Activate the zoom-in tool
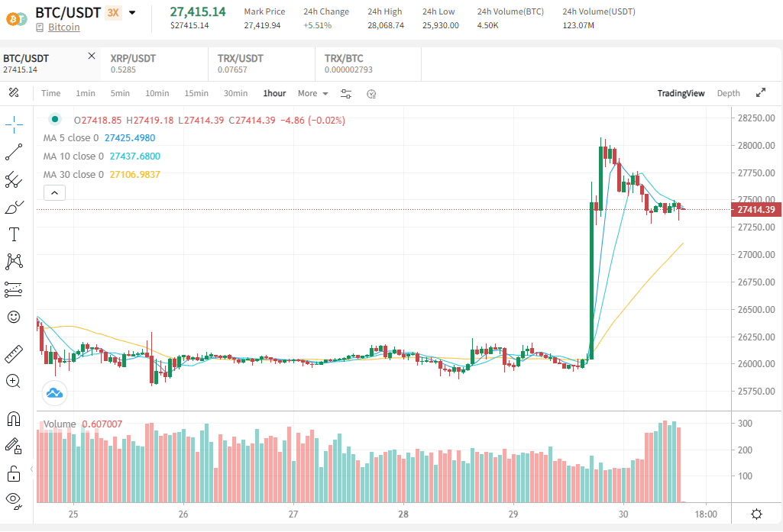Image resolution: width=783 pixels, height=532 pixels. point(13,382)
